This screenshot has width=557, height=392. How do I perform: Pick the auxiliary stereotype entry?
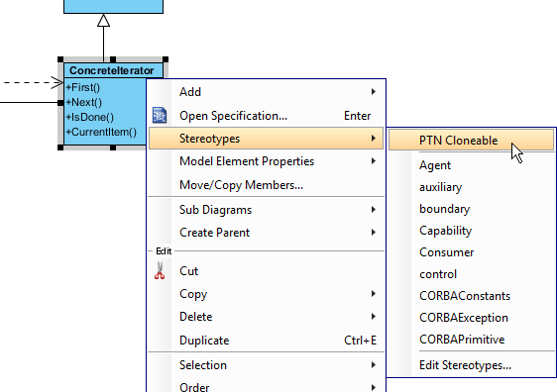(x=471, y=187)
